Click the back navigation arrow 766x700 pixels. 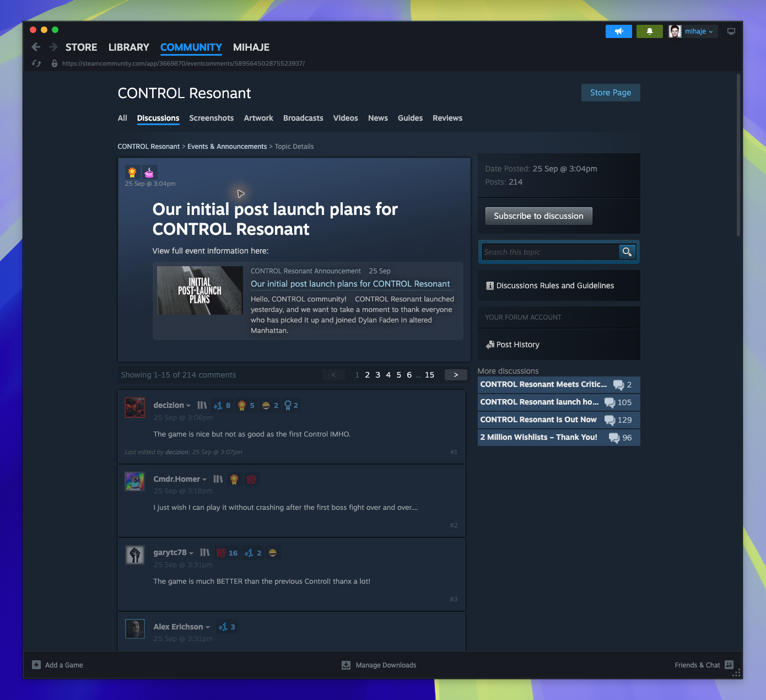click(x=36, y=47)
